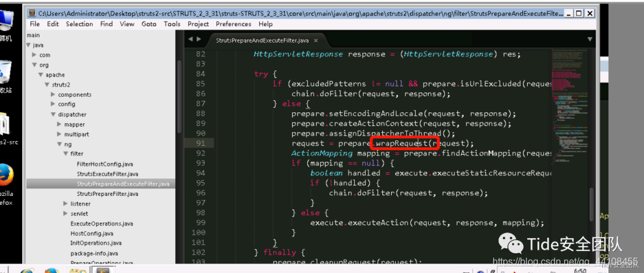This screenshot has height=273, width=644.
Task: Collapse the ng folder
Action: click(59, 144)
